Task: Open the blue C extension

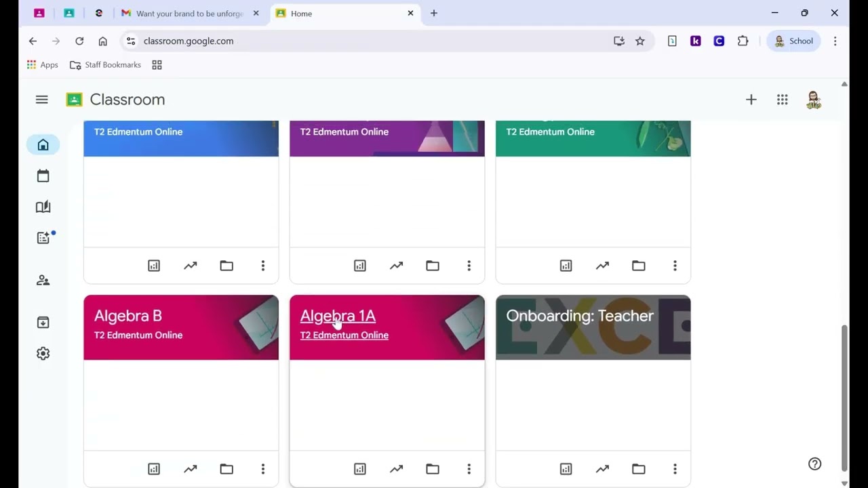Action: [x=719, y=41]
